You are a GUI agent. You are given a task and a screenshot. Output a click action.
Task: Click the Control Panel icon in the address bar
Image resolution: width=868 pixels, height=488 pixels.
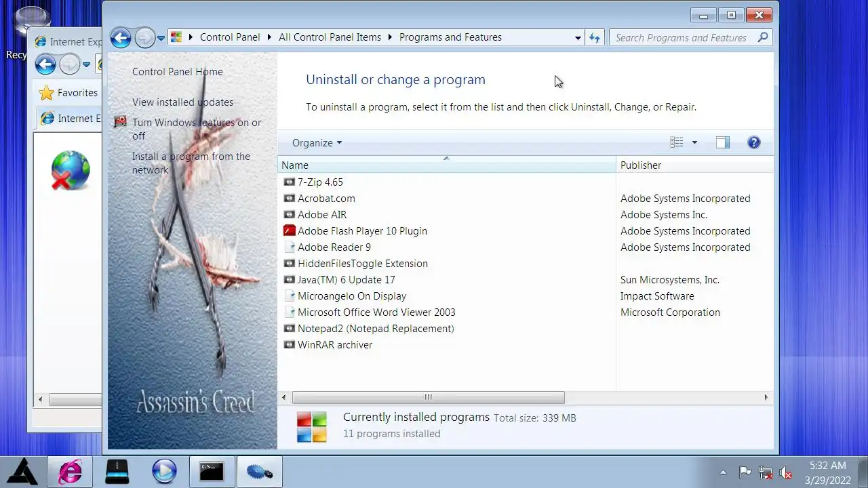click(x=176, y=37)
